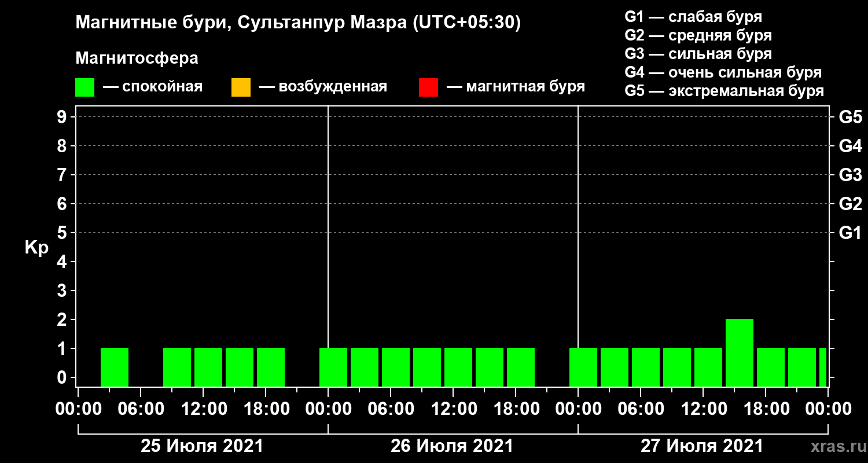Click the 'G4' label on the right axis
868x463 pixels.
(851, 146)
